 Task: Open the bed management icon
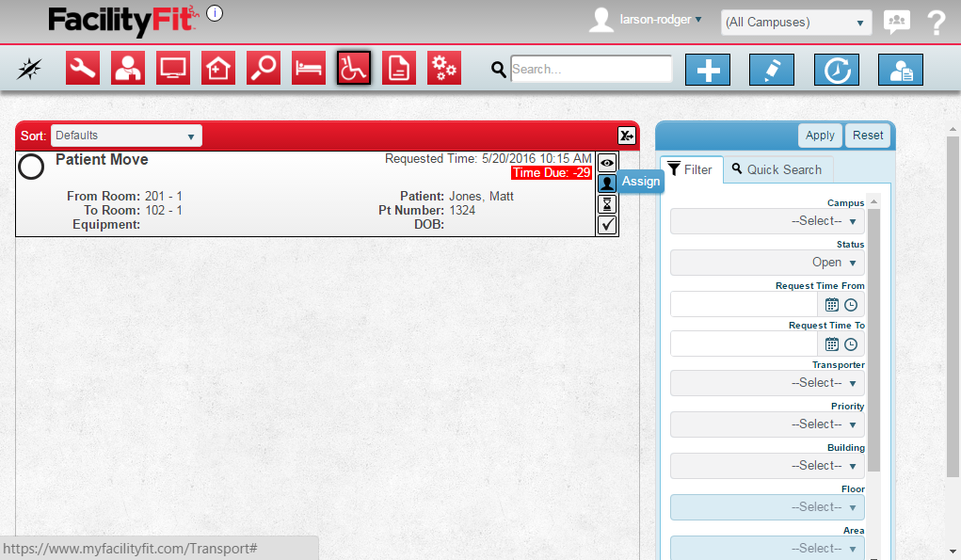point(309,69)
